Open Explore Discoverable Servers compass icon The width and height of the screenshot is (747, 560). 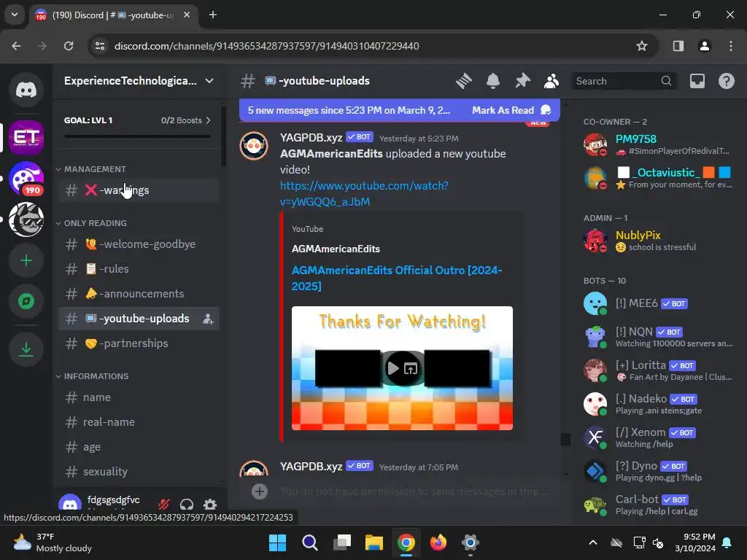(x=26, y=301)
